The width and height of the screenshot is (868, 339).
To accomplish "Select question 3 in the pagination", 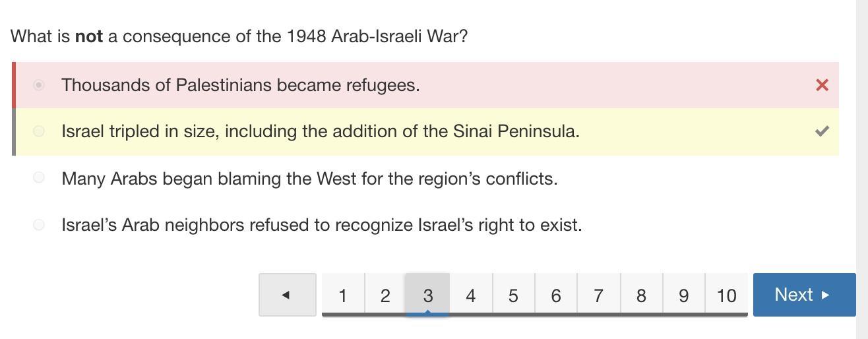I will pos(427,295).
